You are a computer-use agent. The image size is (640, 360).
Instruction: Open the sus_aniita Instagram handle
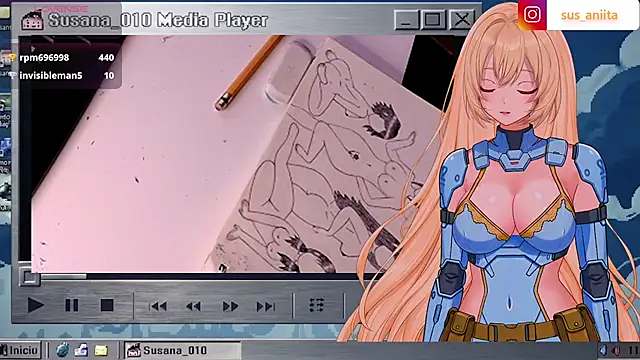589,16
